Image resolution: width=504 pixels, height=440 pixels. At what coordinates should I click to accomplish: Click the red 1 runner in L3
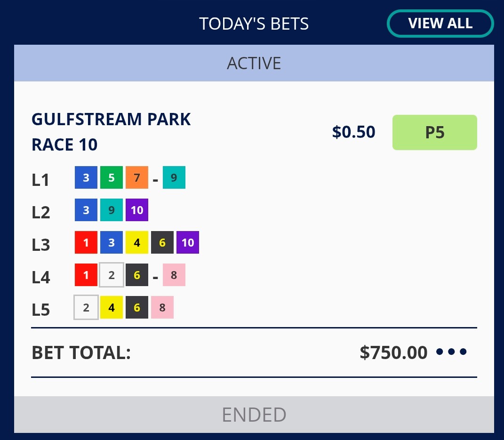(86, 242)
